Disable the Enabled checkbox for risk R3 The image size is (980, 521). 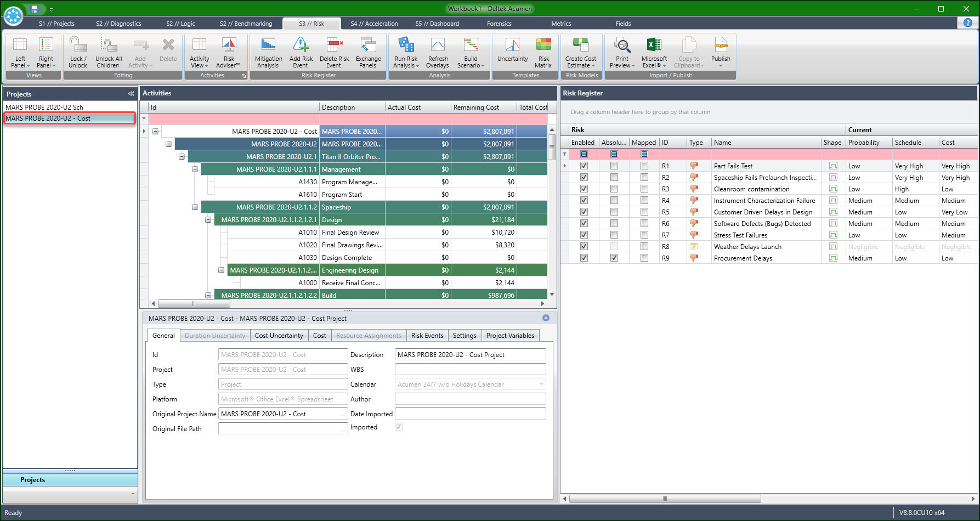click(584, 189)
